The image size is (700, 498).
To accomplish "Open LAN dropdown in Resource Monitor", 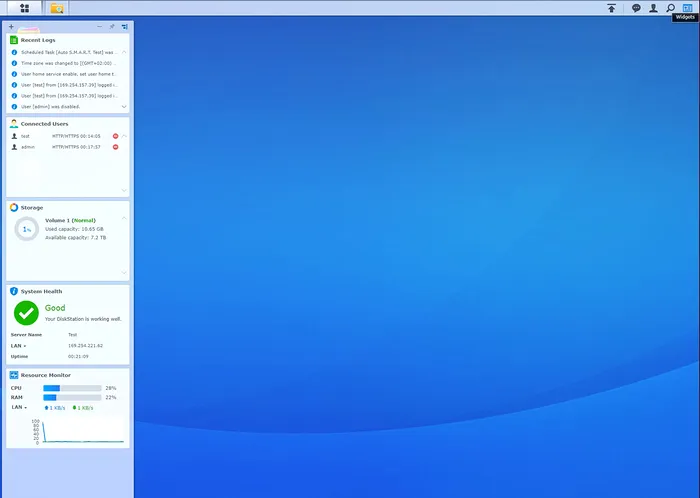I will (x=19, y=407).
